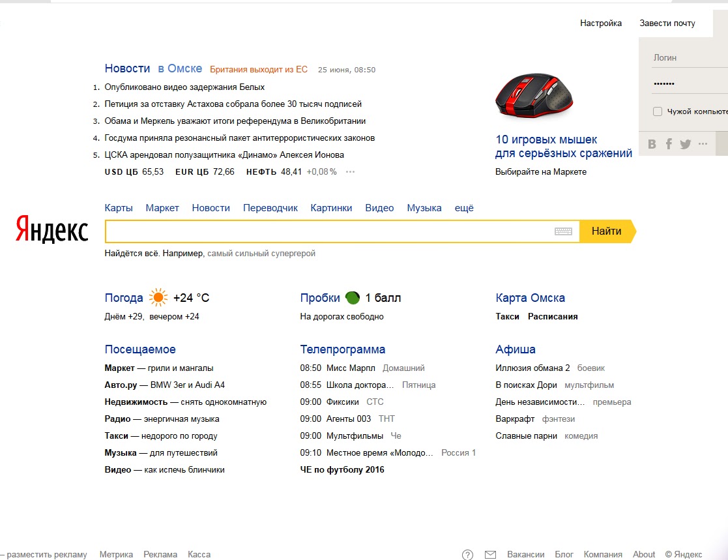The image size is (728, 560).
Task: Open the в Омске news link
Action: coord(180,68)
